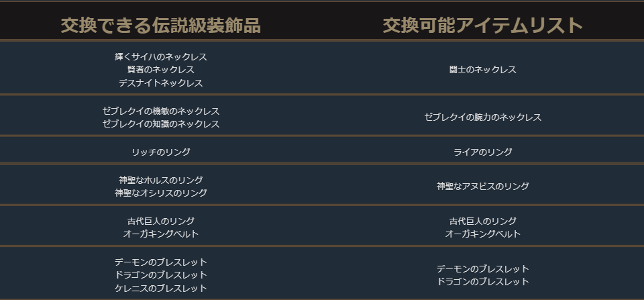
Task: Click ゼブレクイの腕力のネックレス in the right column
Action: click(483, 117)
